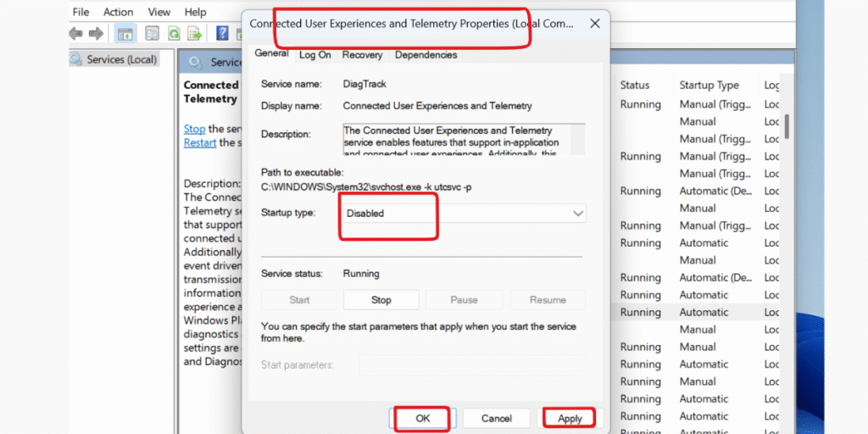Click the Restart link in Services pane

[200, 142]
